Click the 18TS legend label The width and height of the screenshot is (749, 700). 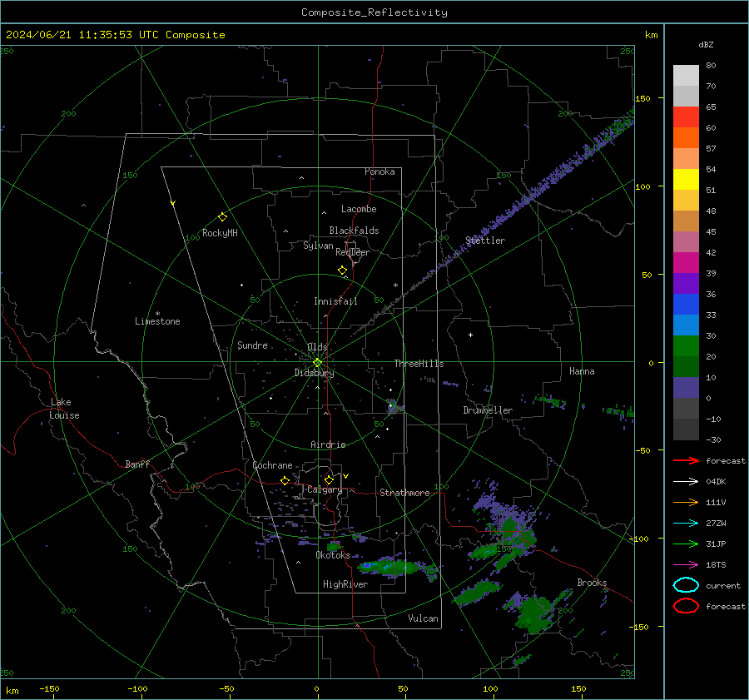pyautogui.click(x=716, y=565)
